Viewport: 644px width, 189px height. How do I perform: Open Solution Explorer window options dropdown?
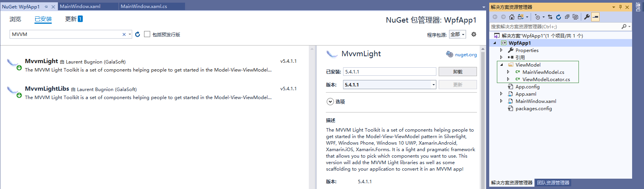click(614, 7)
